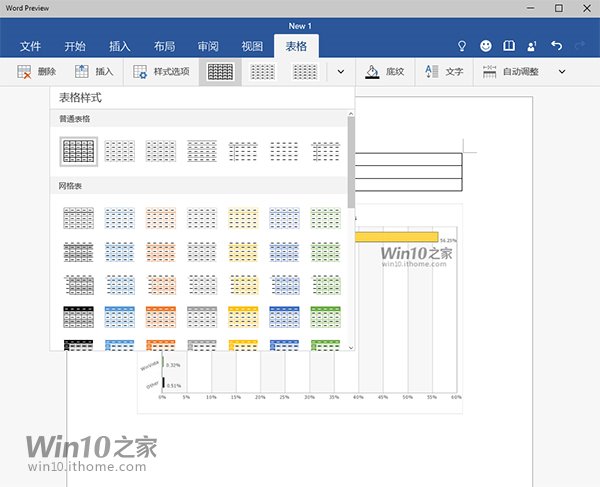Switch to the 开始 tab
This screenshot has width=600, height=487.
click(x=75, y=46)
